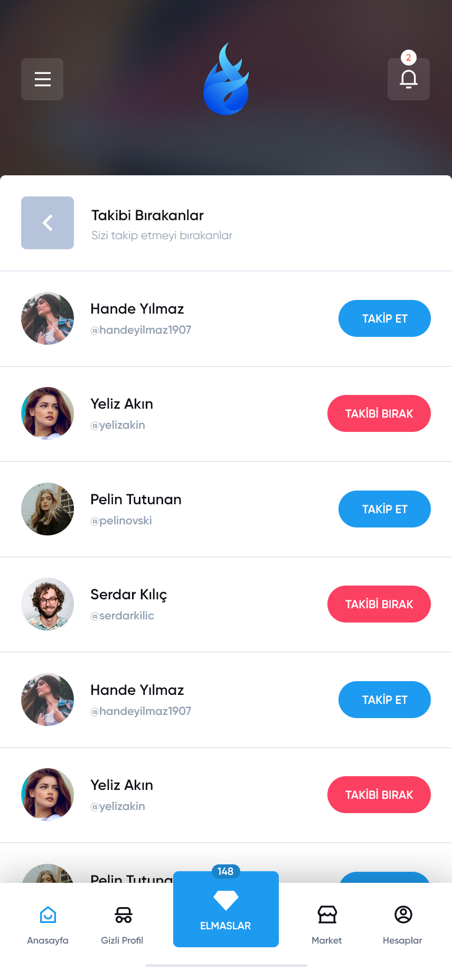This screenshot has width=452, height=980.
Task: Follow the second Hande Yılmaz entry
Action: pos(384,700)
